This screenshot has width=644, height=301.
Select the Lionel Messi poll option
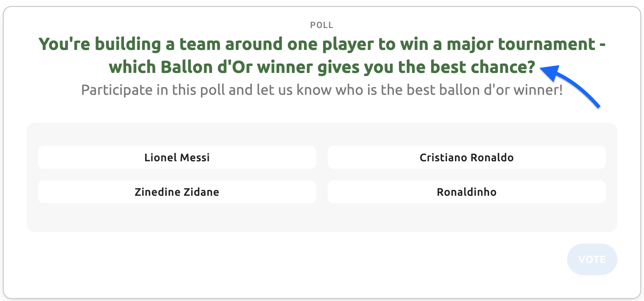[177, 157]
